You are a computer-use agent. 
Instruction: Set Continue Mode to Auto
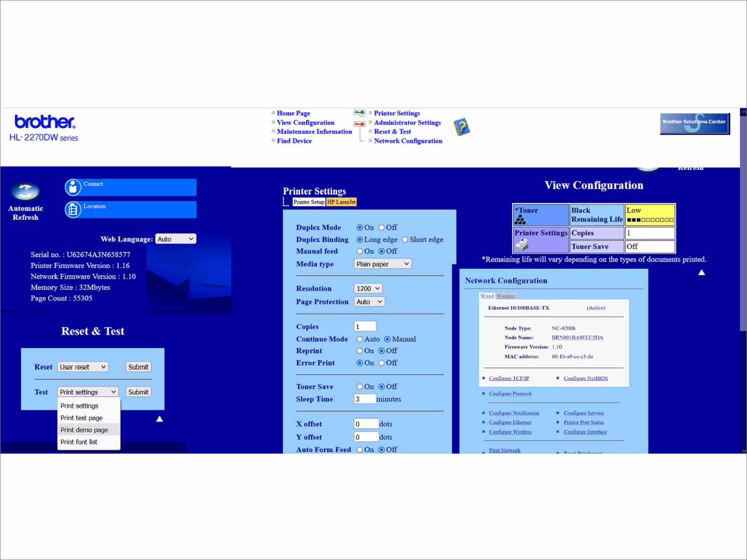(359, 339)
